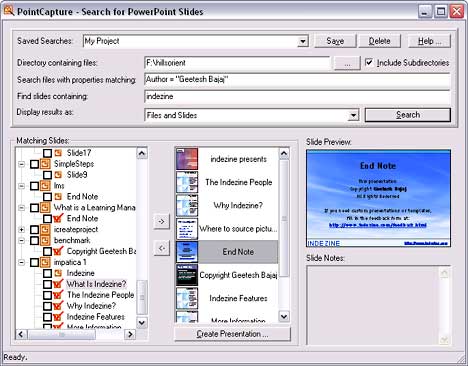
Task: Tick the checkbox for benchmark
Action: (x=34, y=241)
